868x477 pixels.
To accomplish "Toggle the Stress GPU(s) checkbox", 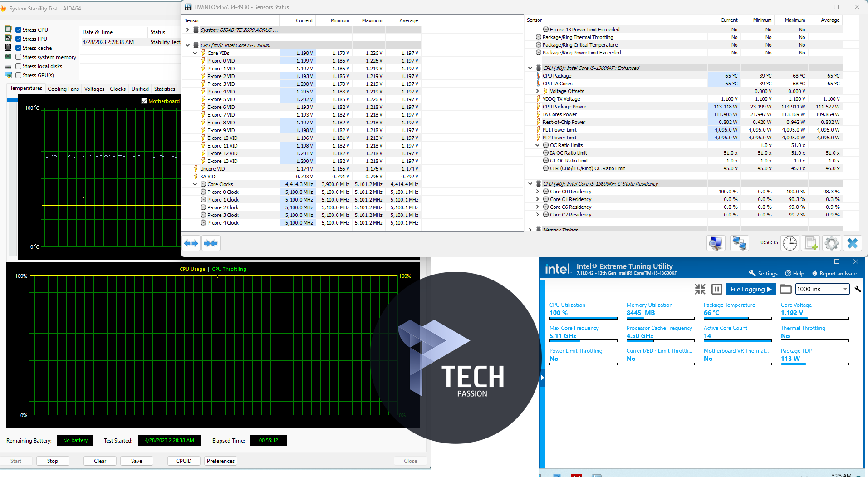I will pos(19,75).
